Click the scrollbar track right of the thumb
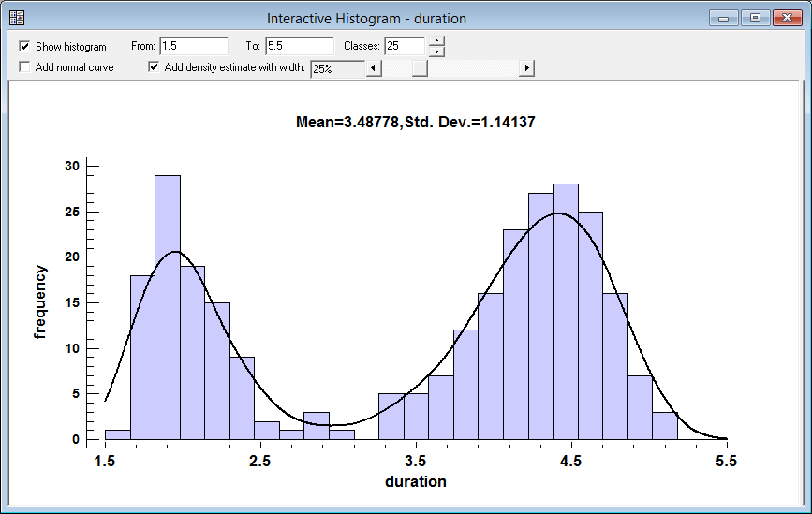Viewport: 812px width, 514px height. pos(473,68)
